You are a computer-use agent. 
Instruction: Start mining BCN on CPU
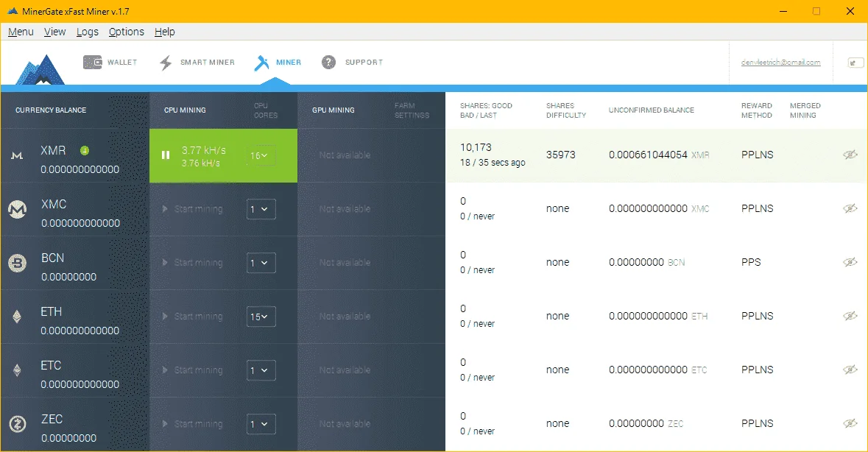(x=192, y=263)
